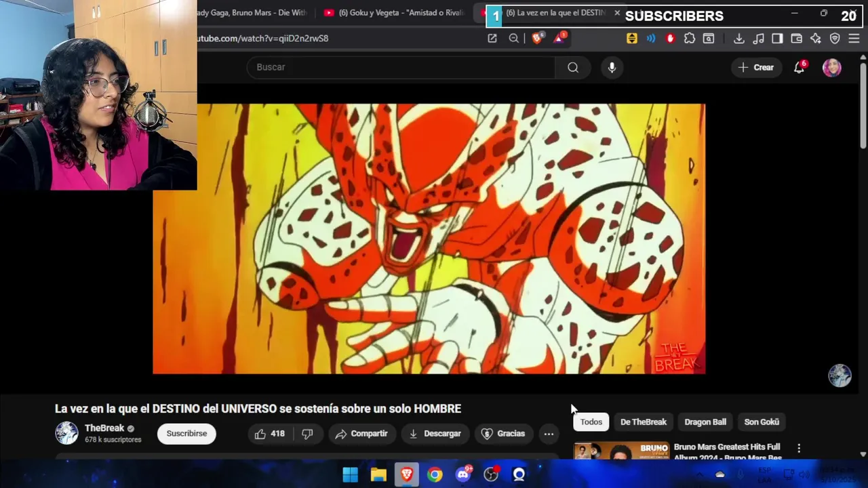
Task: Click the red stop-hand blocker extension
Action: pos(671,39)
